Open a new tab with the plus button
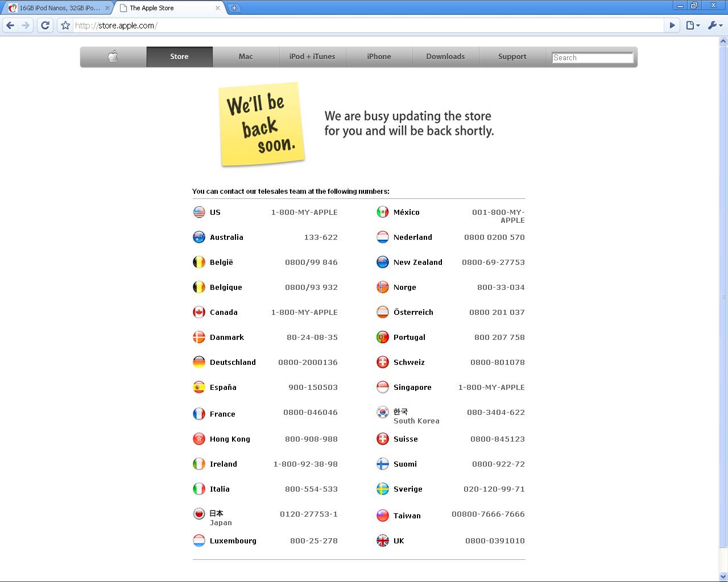This screenshot has height=582, width=728. click(x=234, y=8)
